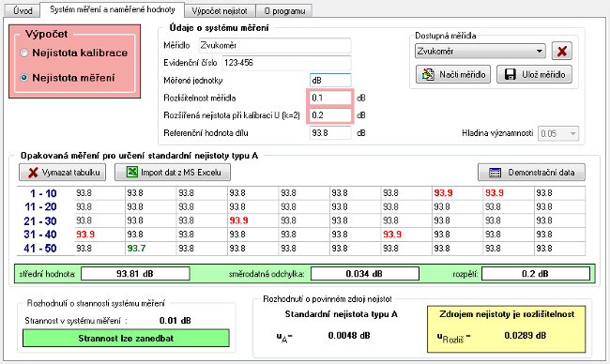Click the green Strannost lze zanedbat indicator
This screenshot has height=364, width=610.
click(126, 338)
